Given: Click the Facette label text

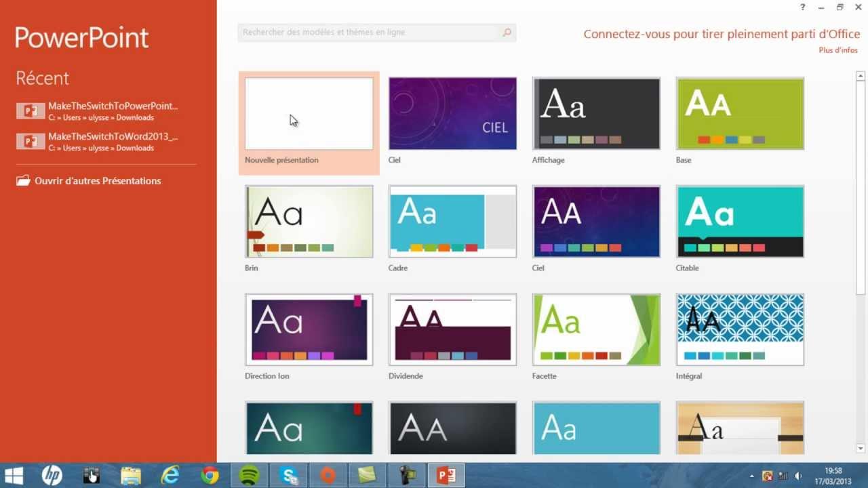Looking at the screenshot, I should (545, 375).
